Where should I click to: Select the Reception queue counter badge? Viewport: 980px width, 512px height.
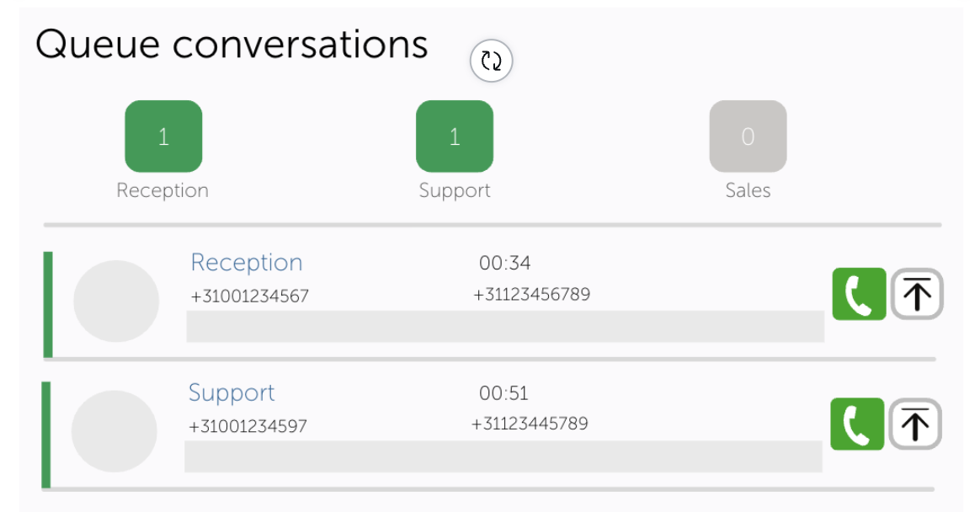[163, 136]
